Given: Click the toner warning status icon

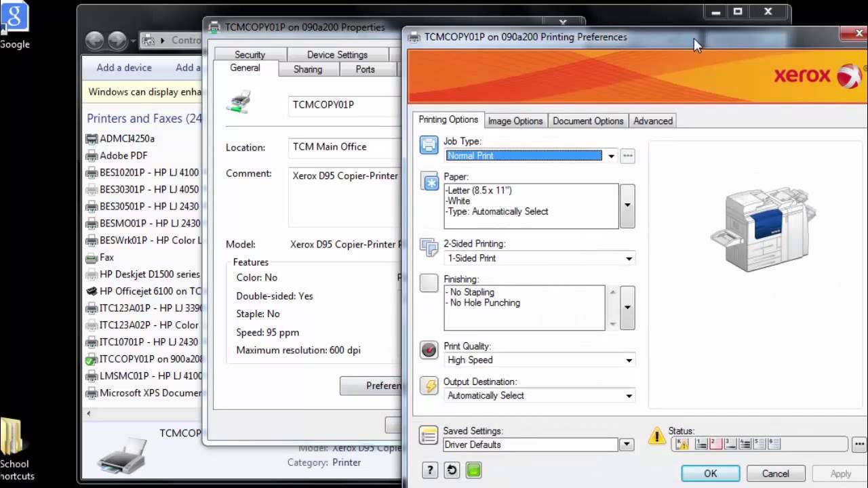Looking at the screenshot, I should (x=682, y=444).
